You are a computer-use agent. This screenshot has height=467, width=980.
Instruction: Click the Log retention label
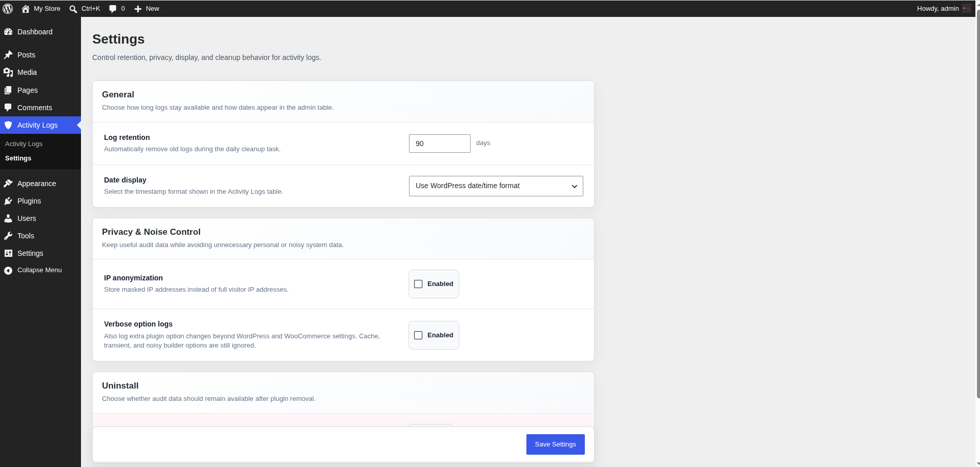[x=127, y=137]
